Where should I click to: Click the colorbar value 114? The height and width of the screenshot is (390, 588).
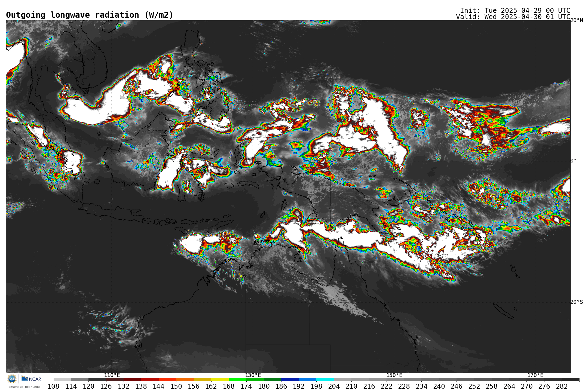point(71,386)
